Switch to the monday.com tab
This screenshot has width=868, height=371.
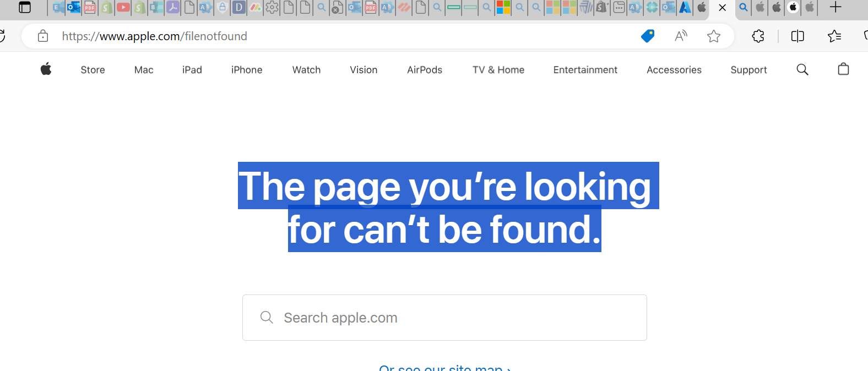256,8
